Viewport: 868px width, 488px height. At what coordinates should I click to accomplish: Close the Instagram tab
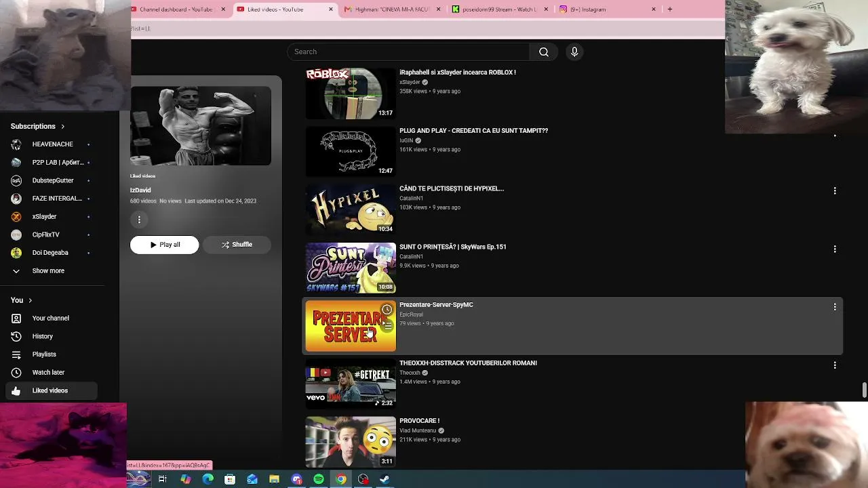[654, 9]
